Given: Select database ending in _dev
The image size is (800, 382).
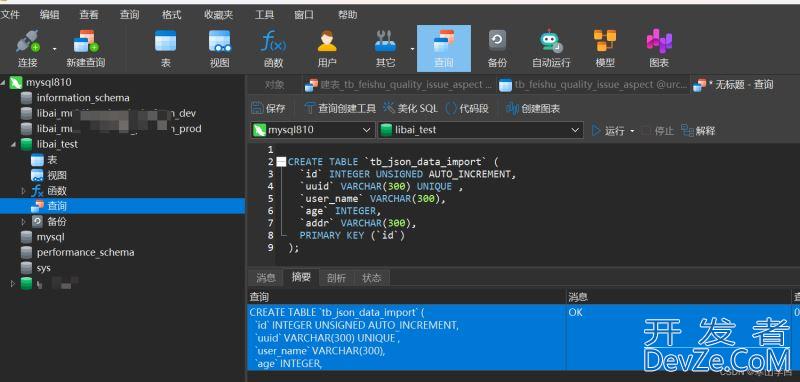Looking at the screenshot, I should (116, 113).
